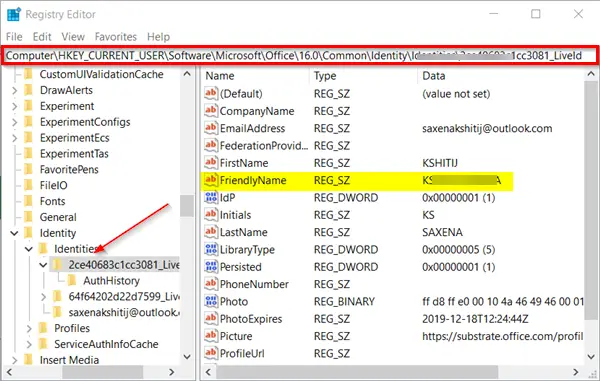This screenshot has width=600, height=381.
Task: Click the Fonts folder icon
Action: [x=29, y=201]
